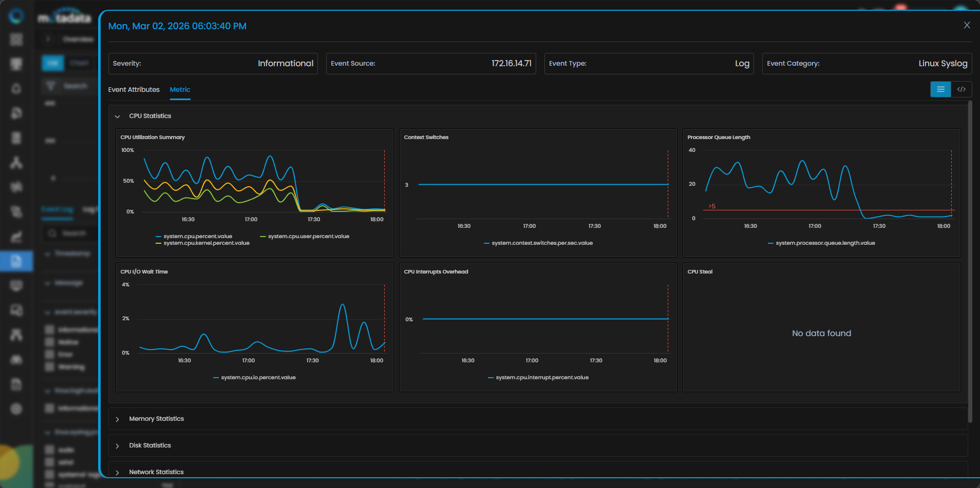Collapse the CPU Statistics section
This screenshot has height=488, width=980.
pos(118,116)
